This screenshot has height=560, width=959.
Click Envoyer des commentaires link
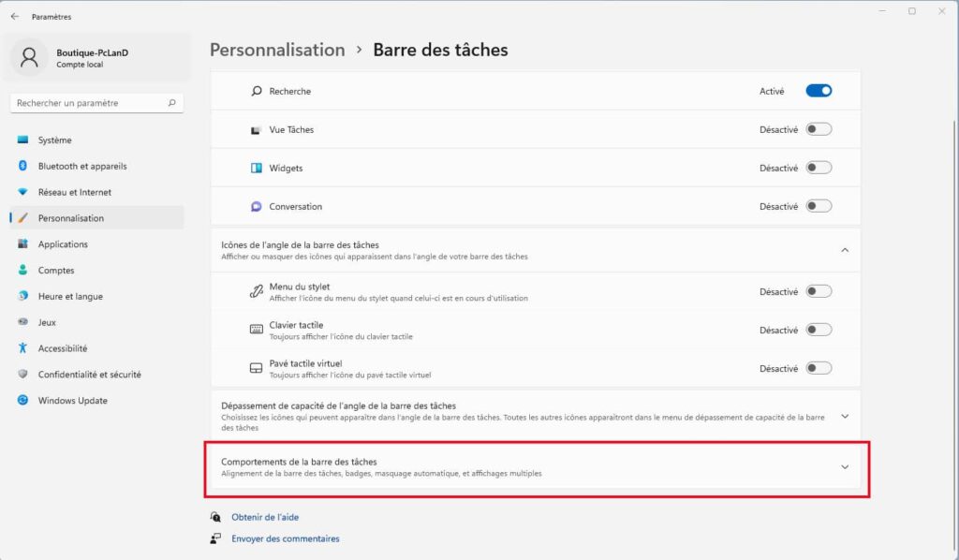[285, 538]
